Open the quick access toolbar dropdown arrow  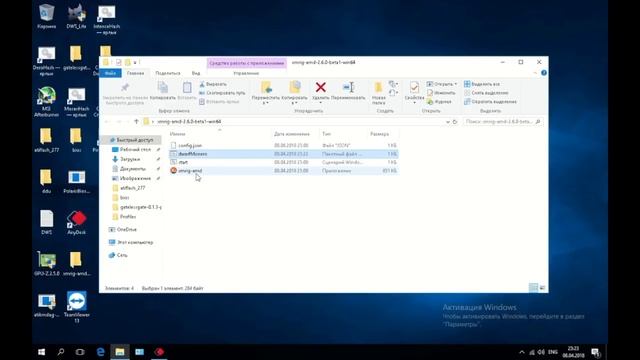(135, 62)
